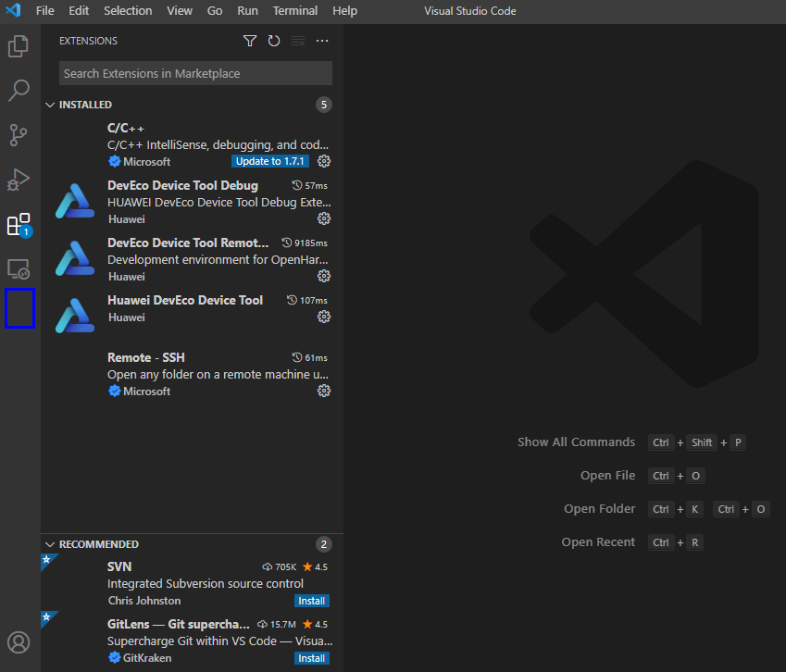Image resolution: width=786 pixels, height=672 pixels.
Task: Open the Run and Debug view
Action: 19,180
